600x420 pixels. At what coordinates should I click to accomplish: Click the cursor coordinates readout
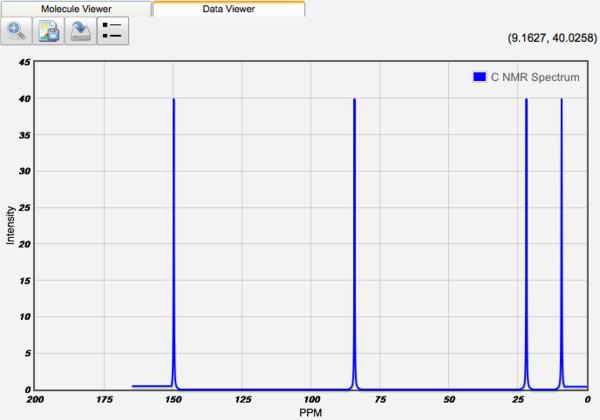551,34
